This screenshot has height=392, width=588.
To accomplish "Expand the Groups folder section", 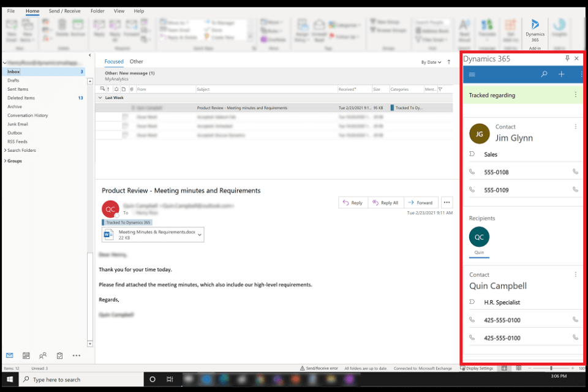I will pyautogui.click(x=6, y=161).
